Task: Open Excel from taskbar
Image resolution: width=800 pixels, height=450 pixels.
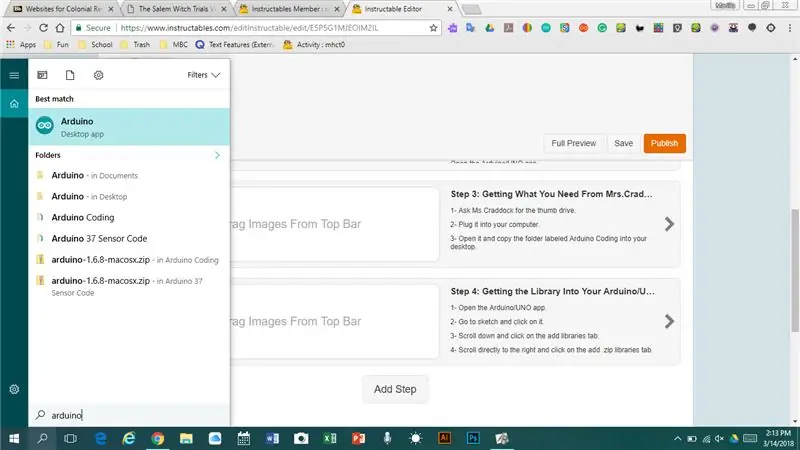Action: tap(330, 438)
